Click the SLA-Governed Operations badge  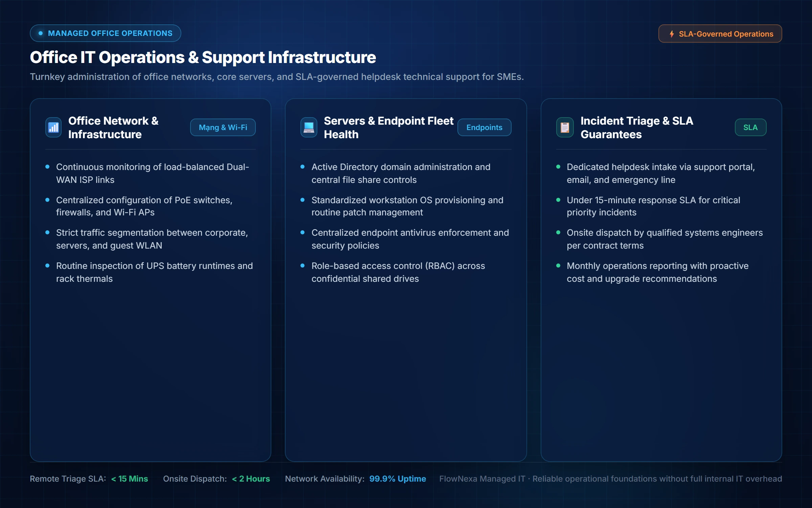(x=720, y=34)
